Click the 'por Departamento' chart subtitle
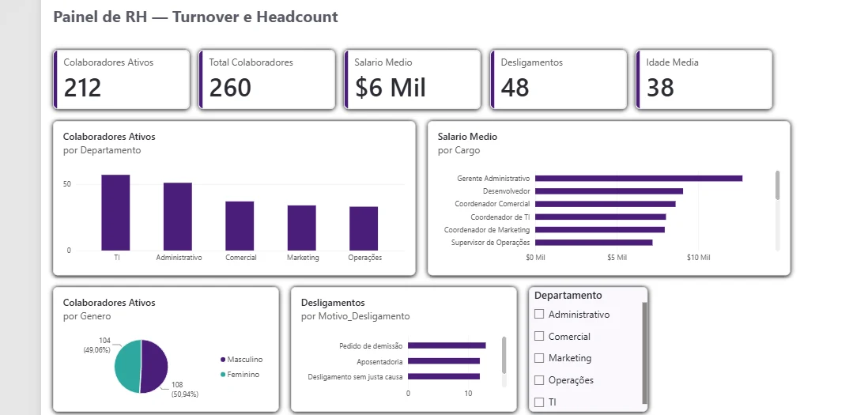 click(x=102, y=150)
